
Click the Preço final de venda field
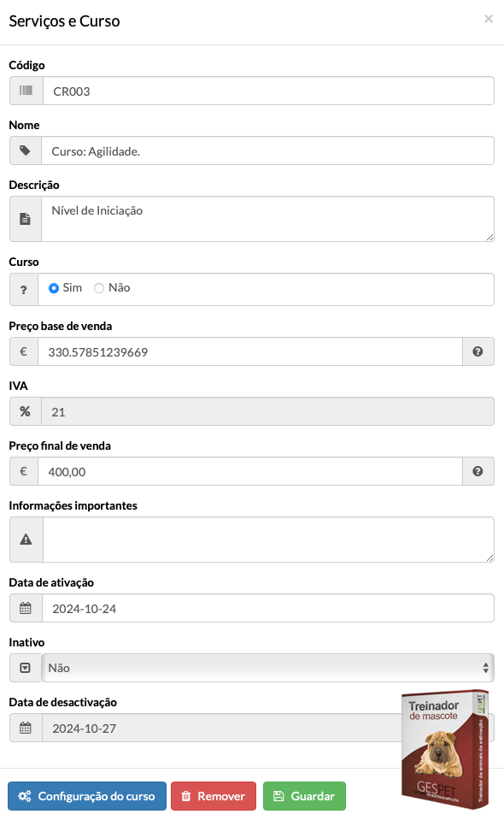(250, 471)
